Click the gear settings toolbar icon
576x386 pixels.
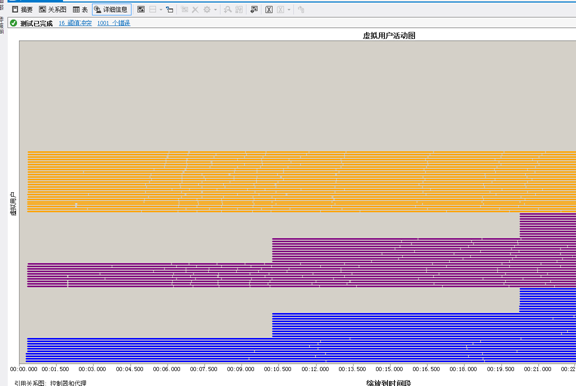pyautogui.click(x=207, y=10)
